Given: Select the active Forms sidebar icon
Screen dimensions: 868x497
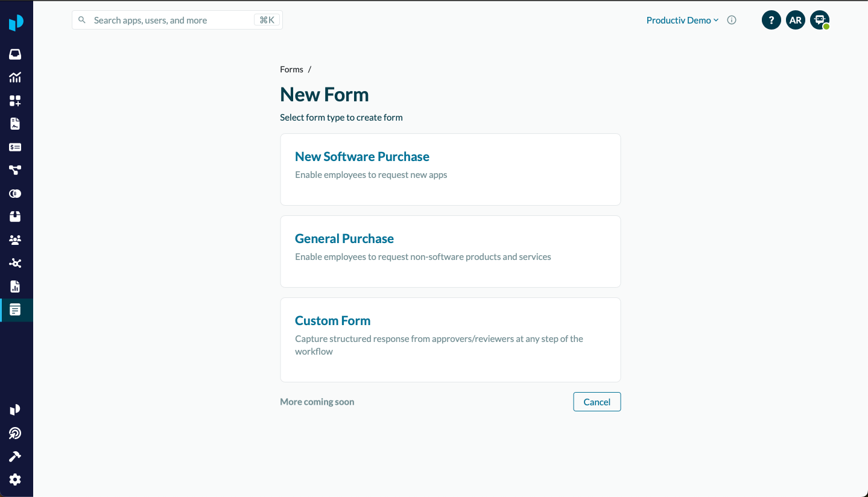Looking at the screenshot, I should click(x=15, y=309).
